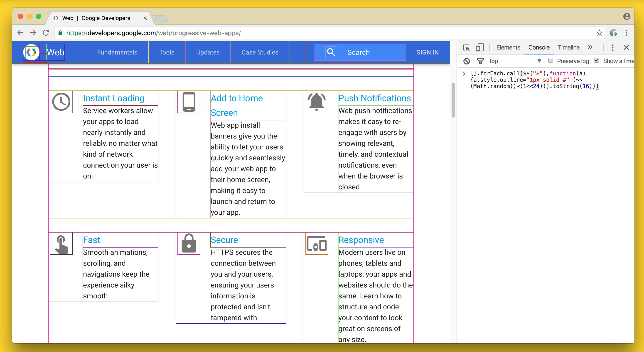Expand more DevTools tabs chevron
The width and height of the screenshot is (644, 352).
(x=590, y=47)
